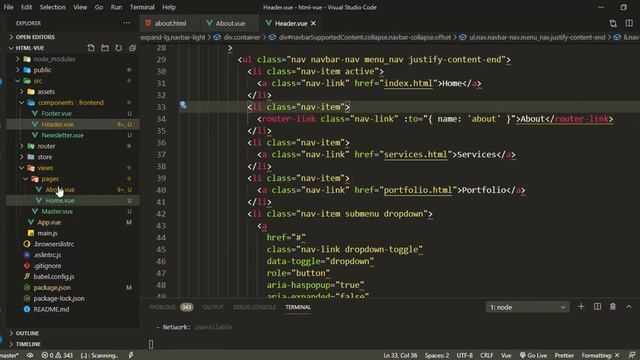Collapse the pages folder
This screenshot has height=360, width=640.
click(x=50, y=179)
